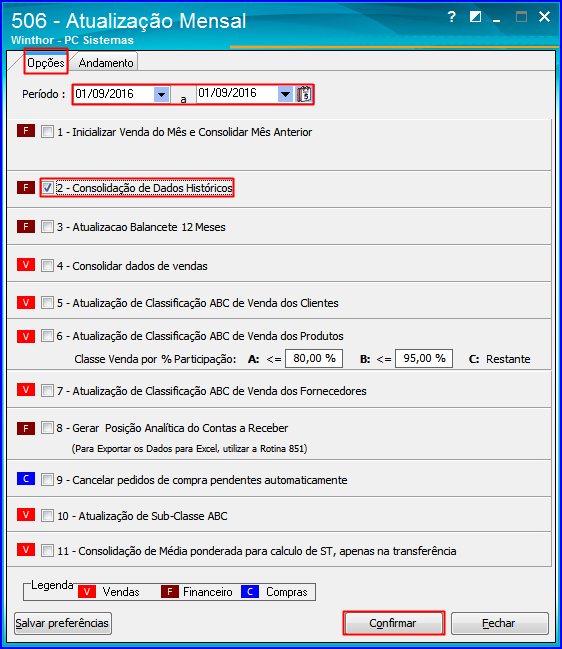Open the help question mark icon
Screen dimensions: 562x649
452,17
